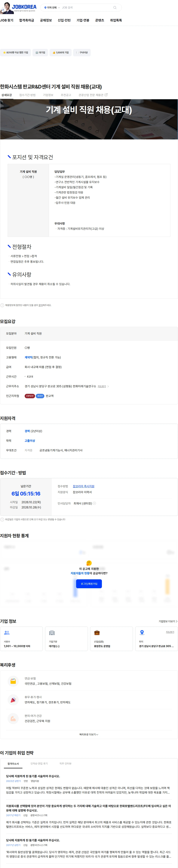This screenshot has width=178, height=868.
Task: Click icon next to 최재서 (센터장)
Action: click(x=94, y=503)
